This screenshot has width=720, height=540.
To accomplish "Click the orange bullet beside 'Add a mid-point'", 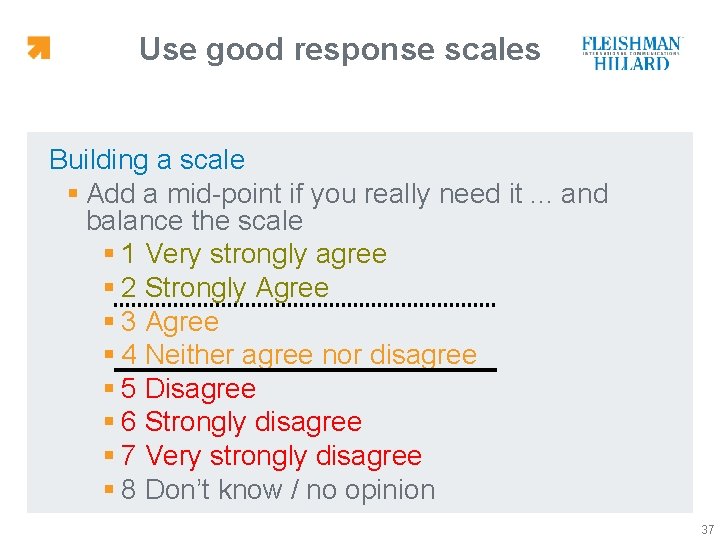I will tap(73, 192).
